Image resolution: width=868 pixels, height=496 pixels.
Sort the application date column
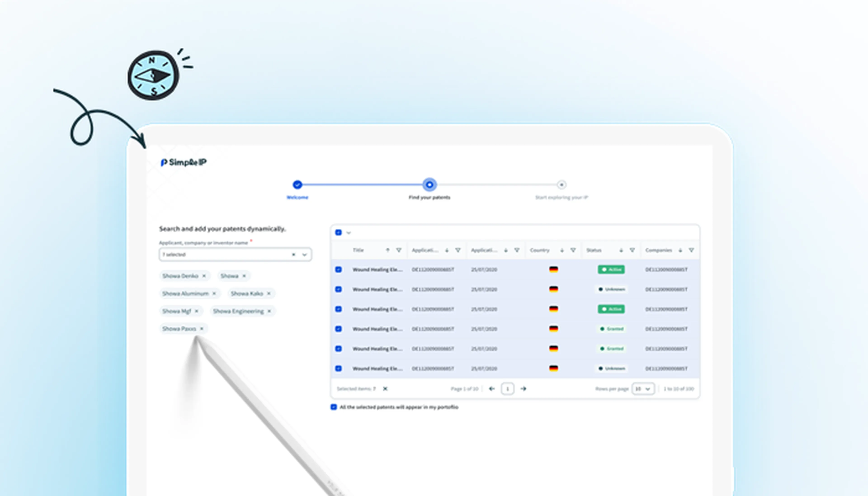pyautogui.click(x=506, y=250)
